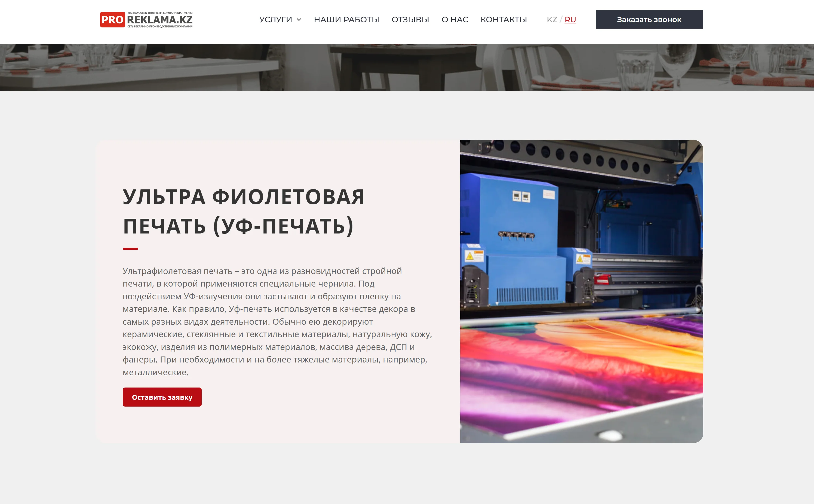Expand the УСЛУГИ dropdown chevron
This screenshot has height=504, width=814.
[x=299, y=20]
